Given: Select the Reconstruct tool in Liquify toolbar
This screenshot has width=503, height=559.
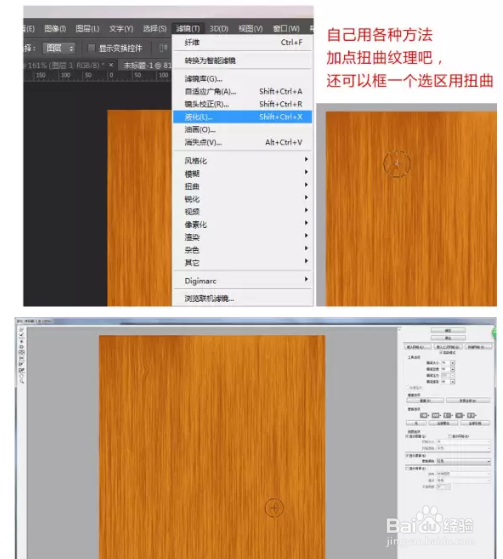Looking at the screenshot, I should coord(21,335).
